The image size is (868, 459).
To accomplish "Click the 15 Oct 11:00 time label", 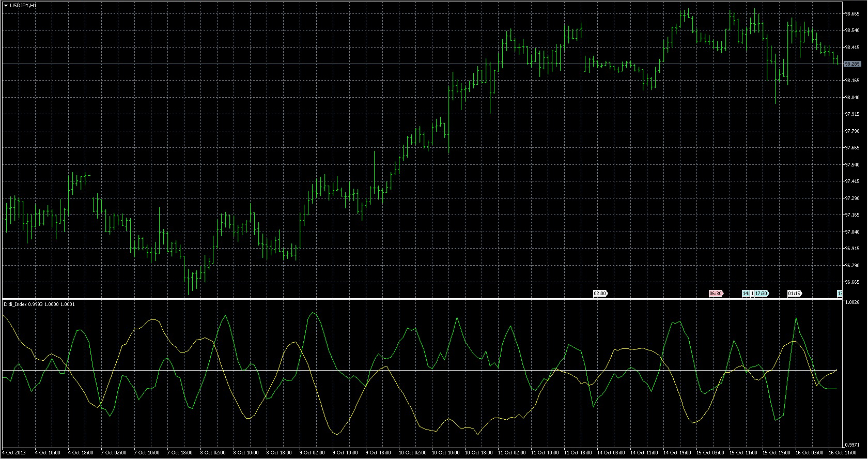I will tap(743, 453).
